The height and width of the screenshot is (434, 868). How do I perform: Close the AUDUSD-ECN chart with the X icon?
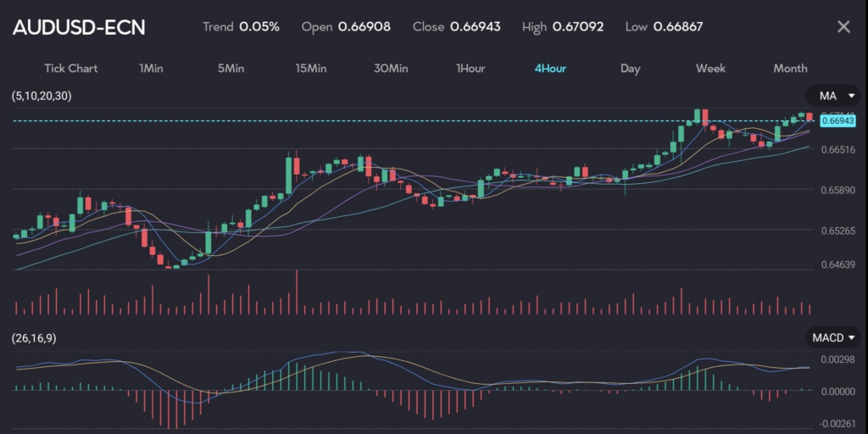[843, 27]
